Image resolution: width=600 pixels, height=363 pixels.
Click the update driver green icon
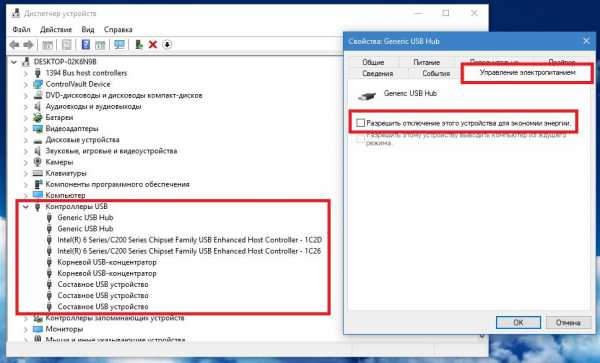coord(139,45)
